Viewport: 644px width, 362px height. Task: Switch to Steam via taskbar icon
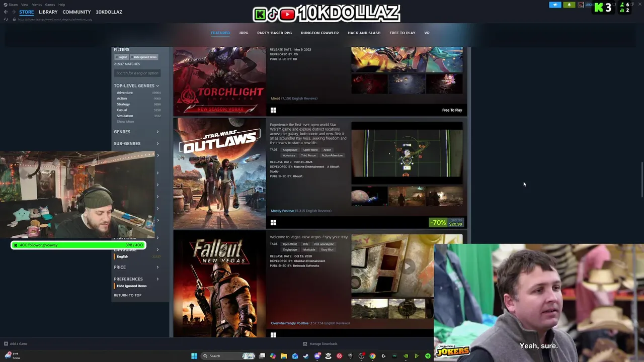coord(306,356)
